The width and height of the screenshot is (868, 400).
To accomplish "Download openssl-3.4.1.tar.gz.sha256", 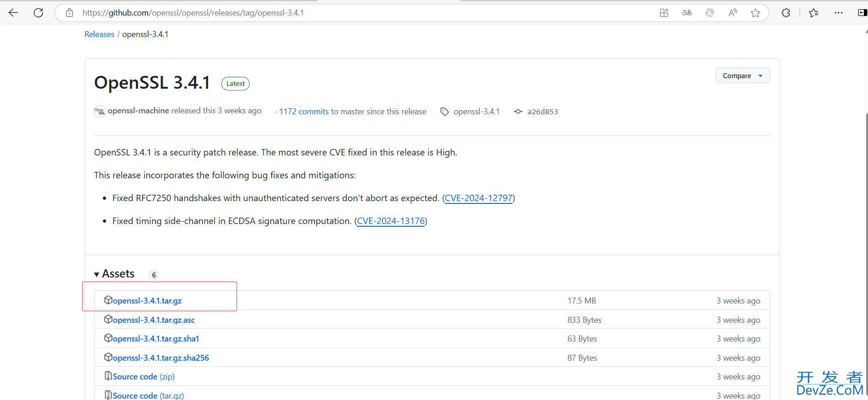I will pyautogui.click(x=161, y=358).
